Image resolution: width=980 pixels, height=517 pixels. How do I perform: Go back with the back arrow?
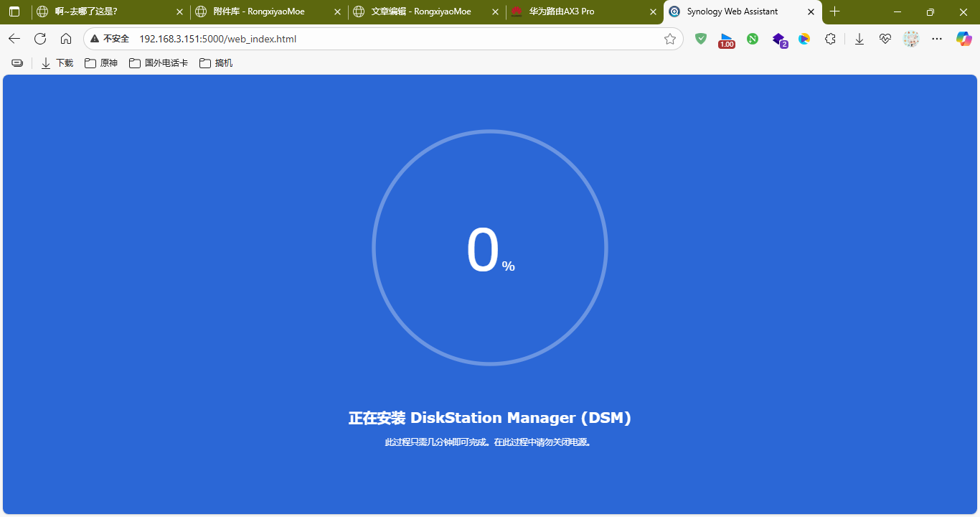pos(14,39)
